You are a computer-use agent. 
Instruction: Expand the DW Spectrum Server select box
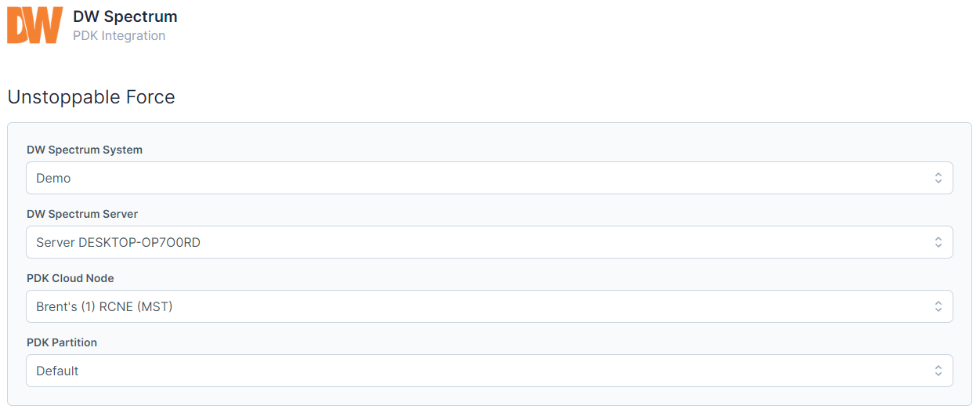pyautogui.click(x=489, y=242)
